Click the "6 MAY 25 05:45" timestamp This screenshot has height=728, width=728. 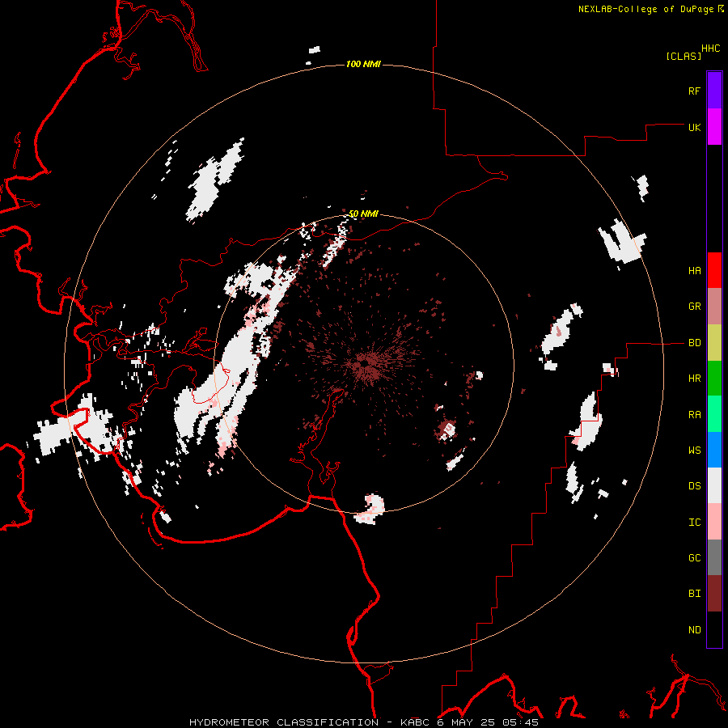pos(488,722)
